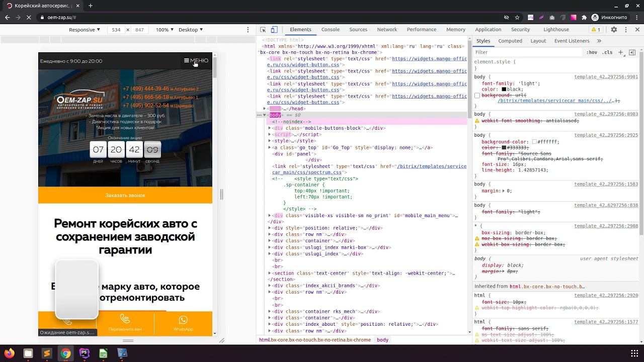
Task: Open device toolbar more options menu
Action: point(248,30)
